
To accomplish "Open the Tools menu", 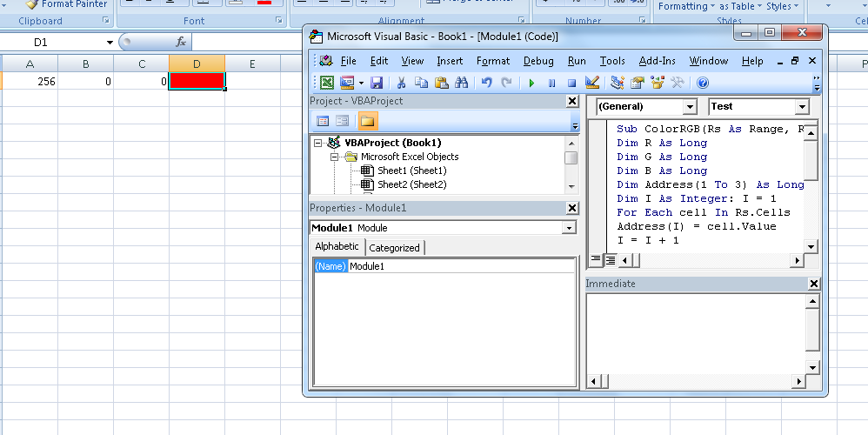I will (x=612, y=61).
